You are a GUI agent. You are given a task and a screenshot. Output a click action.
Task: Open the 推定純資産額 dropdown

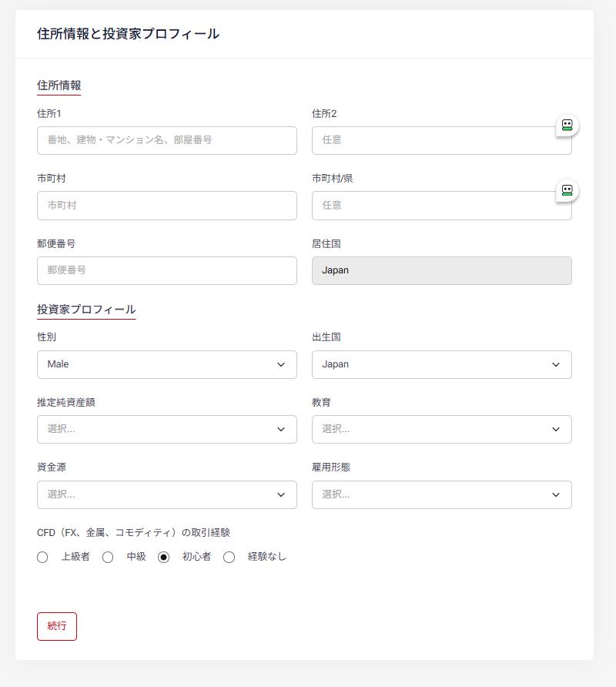pos(166,430)
